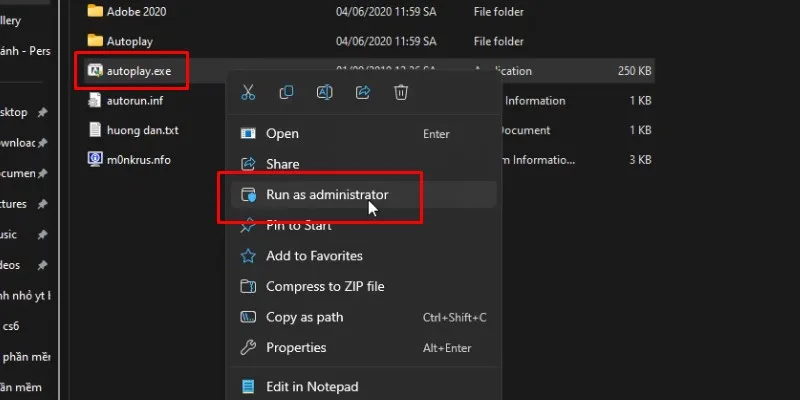
Task: Click the Rename icon in context menu
Action: 324,92
